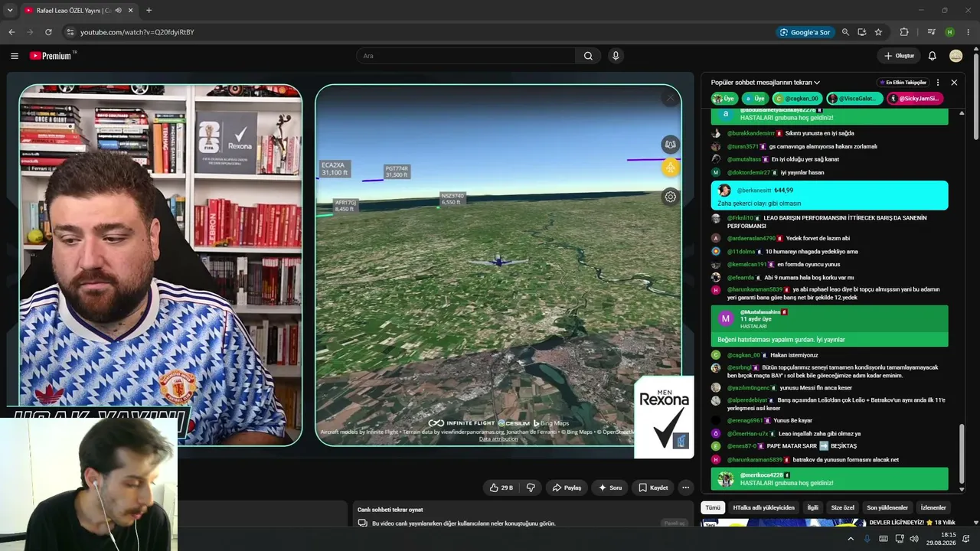Show hidden icons in the system tray

[850, 539]
